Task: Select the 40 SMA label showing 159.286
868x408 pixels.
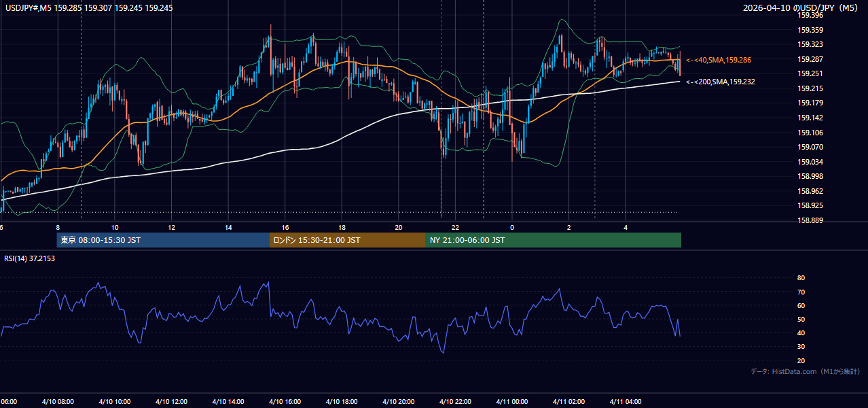Action: pyautogui.click(x=719, y=60)
